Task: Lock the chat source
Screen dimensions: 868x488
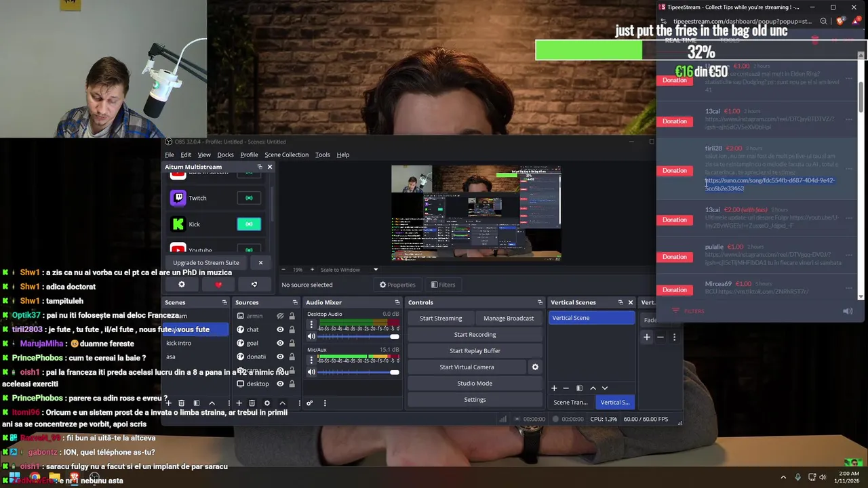Action: (292, 329)
